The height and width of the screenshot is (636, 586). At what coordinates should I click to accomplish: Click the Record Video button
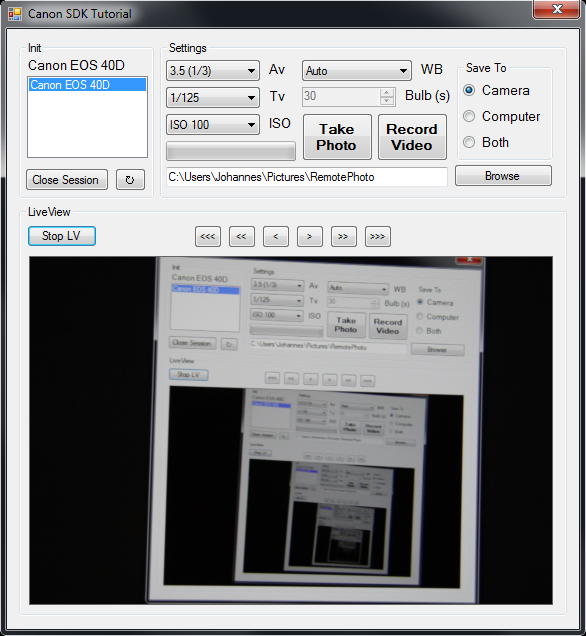[x=412, y=137]
